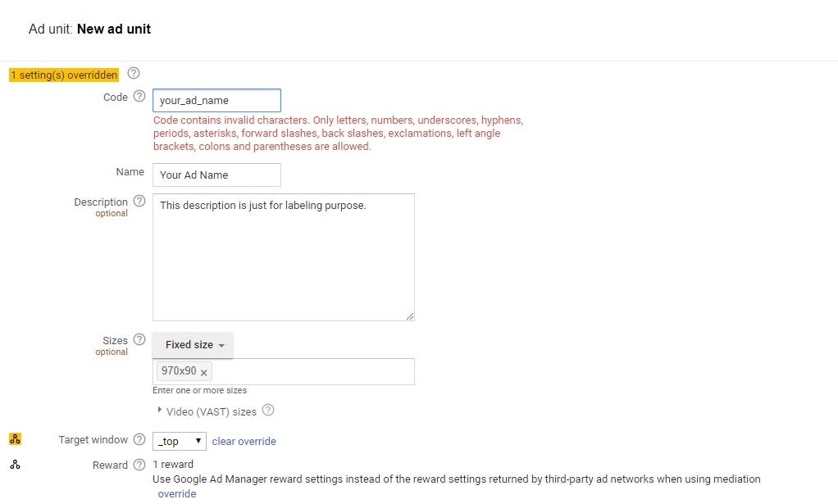Screen dimensions: 838x504
Task: Grab the Description textarea resize handle
Action: pyautogui.click(x=410, y=316)
